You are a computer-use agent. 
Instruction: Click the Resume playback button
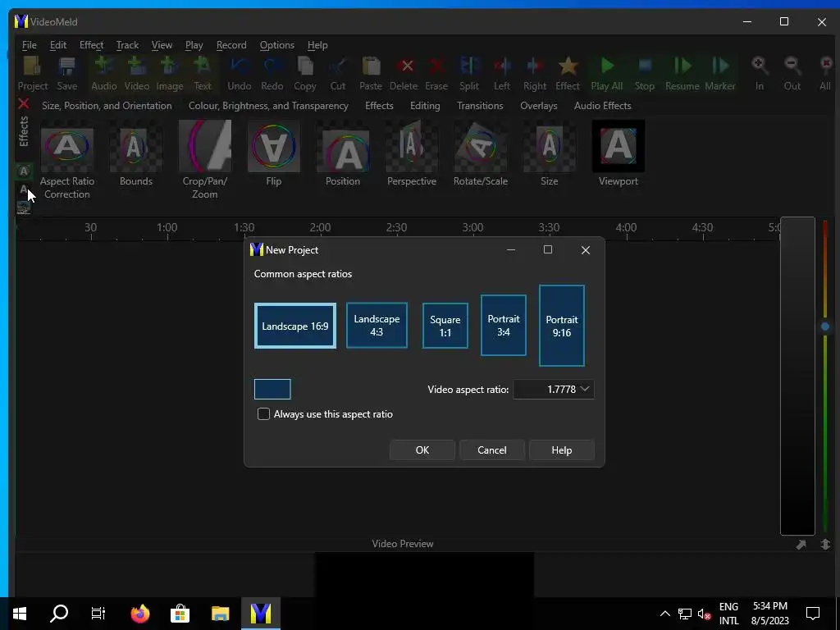coord(682,73)
